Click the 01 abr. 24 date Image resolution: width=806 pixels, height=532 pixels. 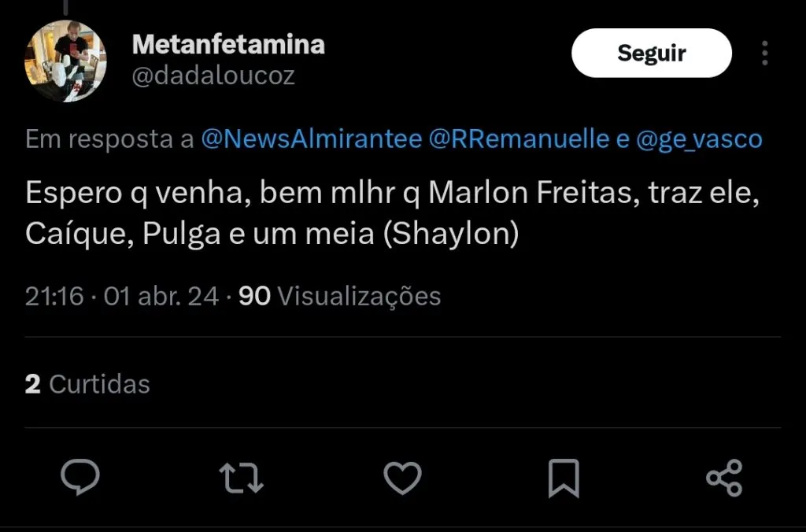click(161, 296)
